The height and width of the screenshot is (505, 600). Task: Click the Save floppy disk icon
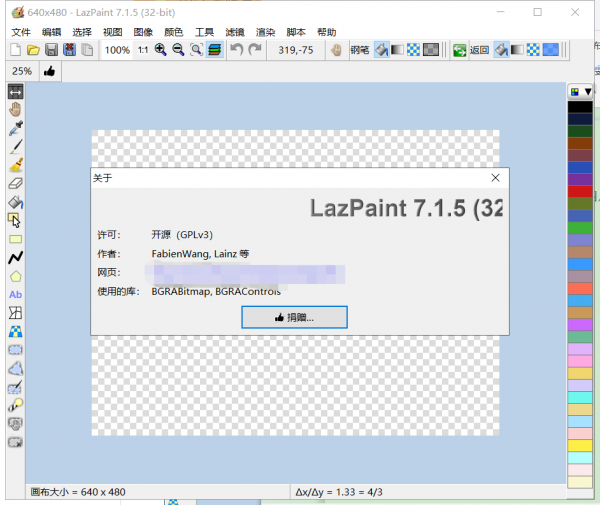51,50
